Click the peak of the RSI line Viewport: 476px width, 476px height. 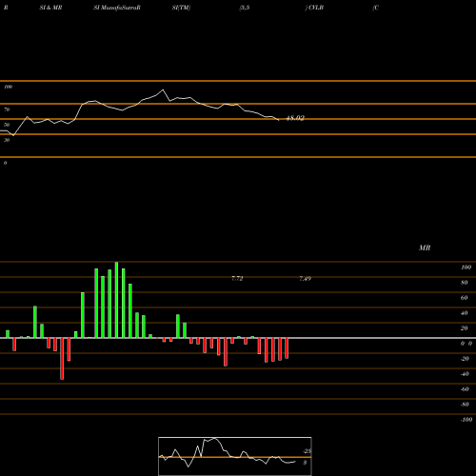[x=163, y=89]
